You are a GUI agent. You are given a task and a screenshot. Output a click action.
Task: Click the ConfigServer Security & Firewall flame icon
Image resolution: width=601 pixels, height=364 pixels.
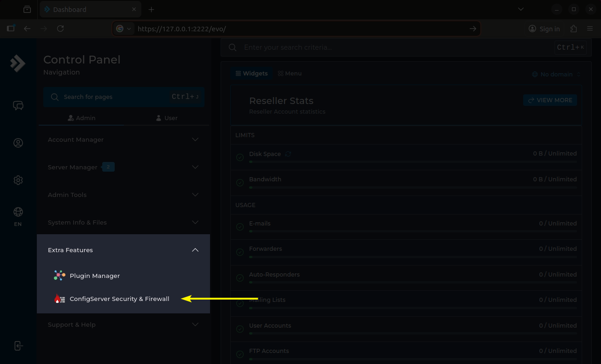tap(59, 298)
